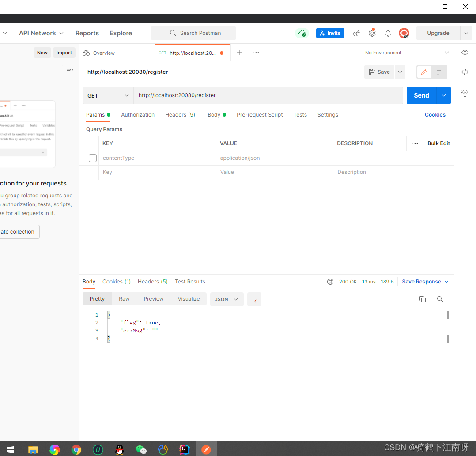Click the Windows Start button
The width and height of the screenshot is (476, 456).
click(x=11, y=450)
